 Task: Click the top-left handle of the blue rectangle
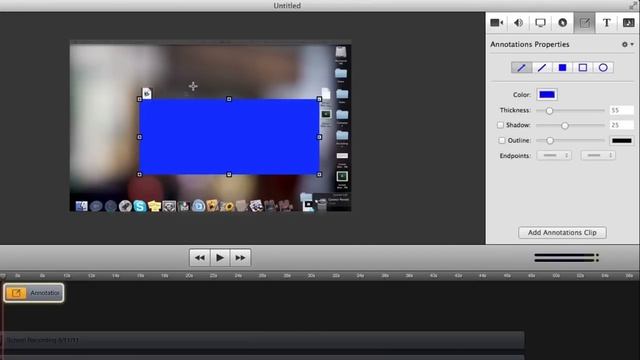[140, 99]
